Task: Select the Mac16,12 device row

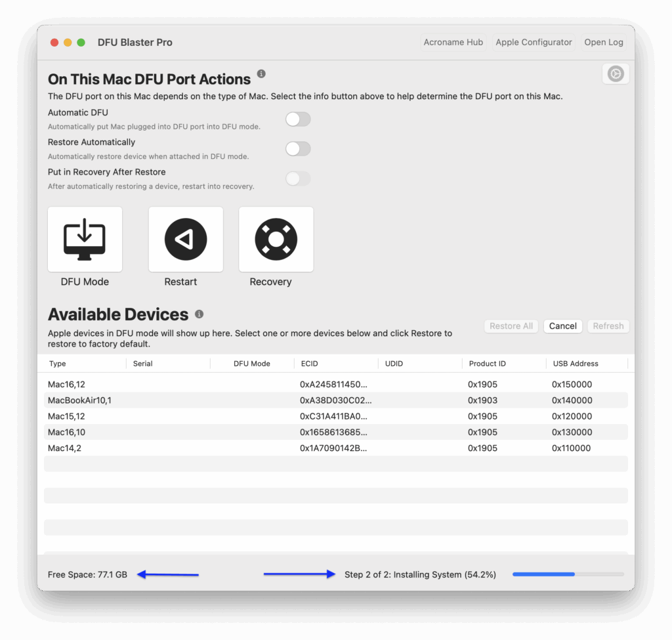Action: pyautogui.click(x=336, y=385)
